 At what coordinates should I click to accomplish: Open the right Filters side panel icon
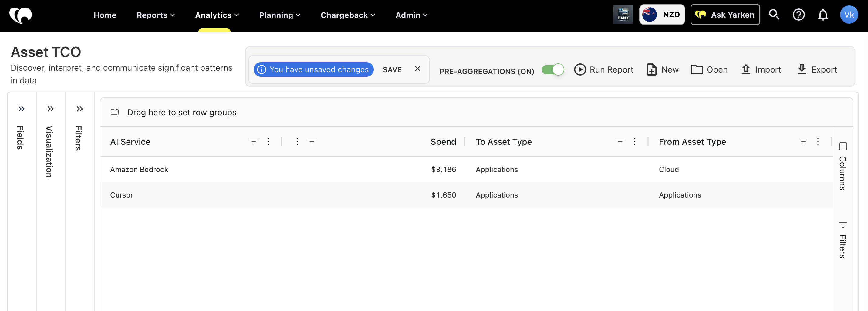point(843,225)
